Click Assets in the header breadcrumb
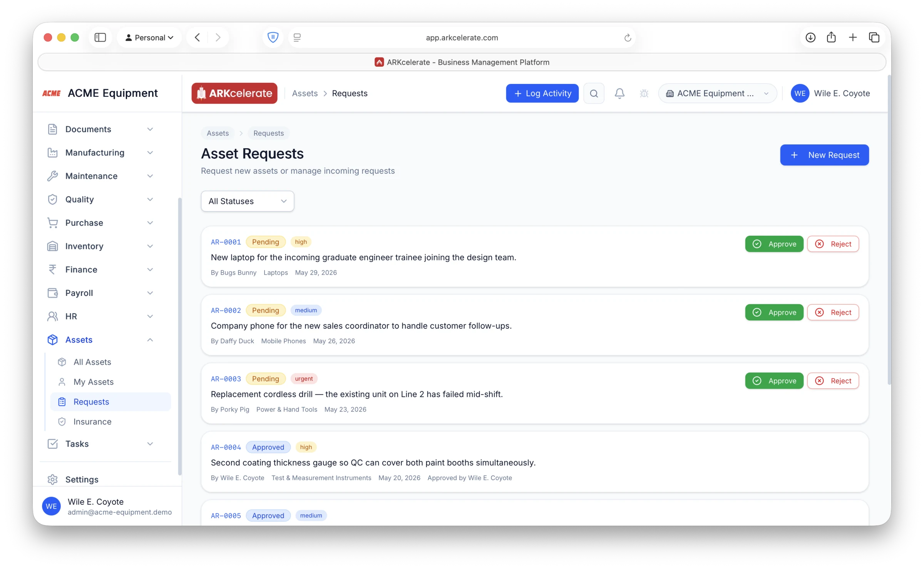Screen dimensions: 924x569 (x=305, y=93)
